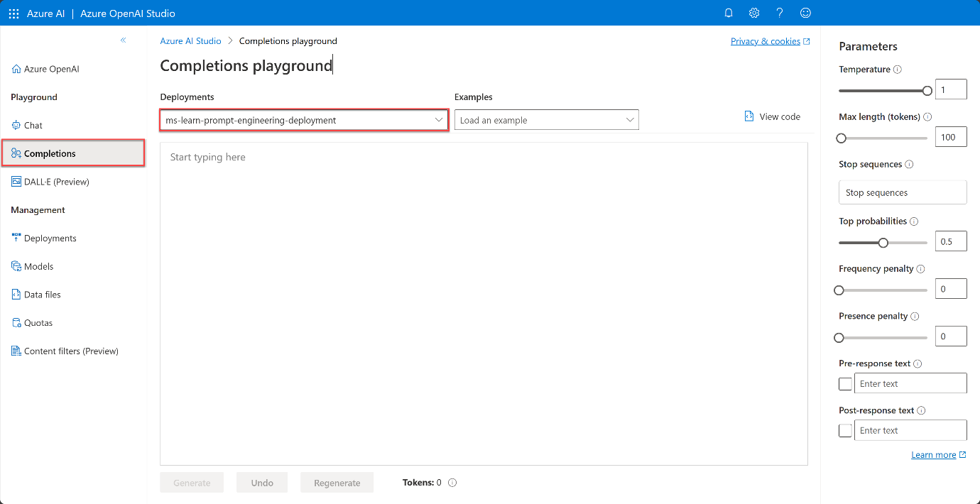The width and height of the screenshot is (980, 504).
Task: Click the Presence penalty value box
Action: click(951, 336)
